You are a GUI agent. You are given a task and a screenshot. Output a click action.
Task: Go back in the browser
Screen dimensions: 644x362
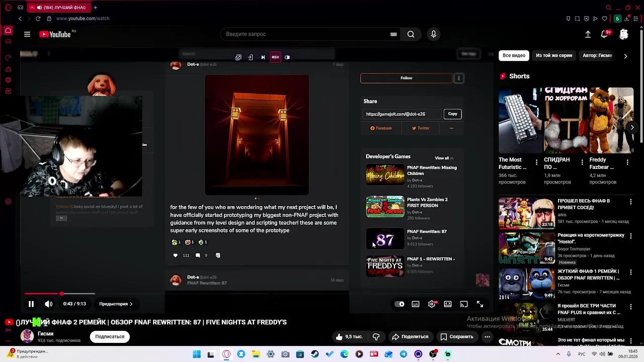(20, 19)
